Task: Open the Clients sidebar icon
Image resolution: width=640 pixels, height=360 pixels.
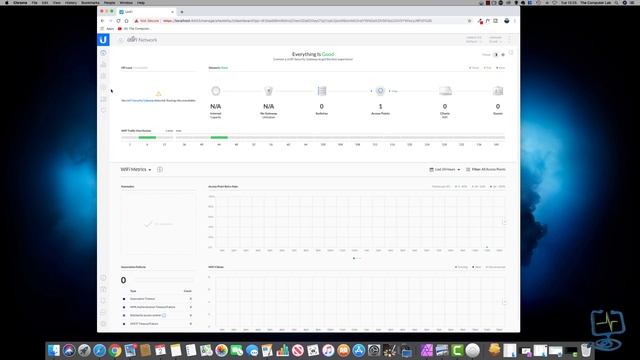Action: click(x=103, y=99)
